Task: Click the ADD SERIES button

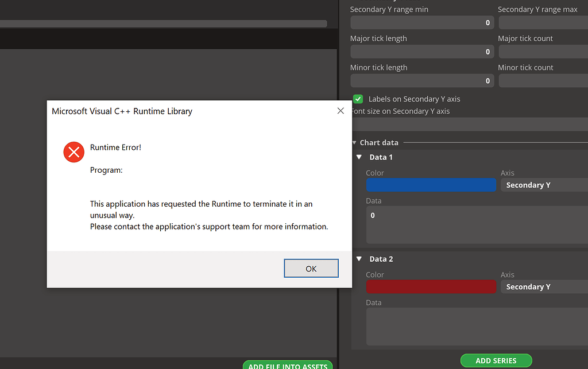Action: pyautogui.click(x=496, y=361)
